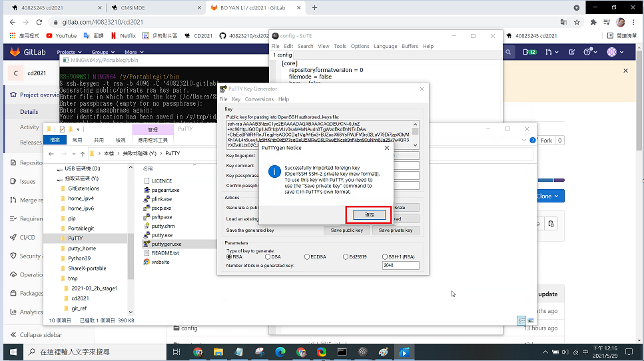Bookmark this page star icon
This screenshot has width=644, height=361.
pos(577,22)
